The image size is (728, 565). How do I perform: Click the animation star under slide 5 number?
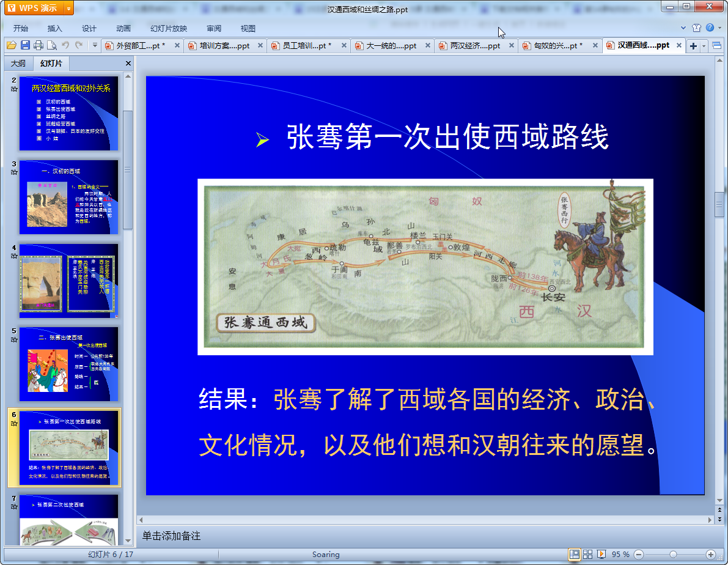tap(15, 339)
